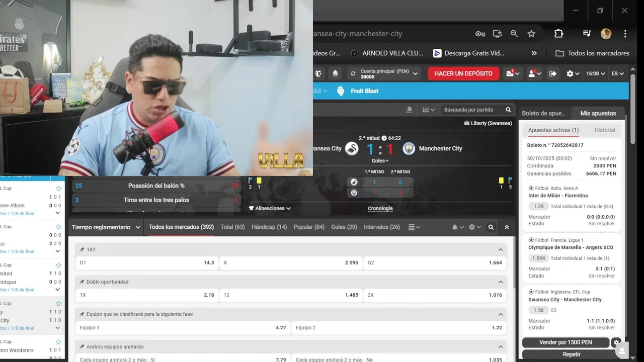Open the site settings gear in header
The width and height of the screenshot is (644, 362).
click(570, 73)
